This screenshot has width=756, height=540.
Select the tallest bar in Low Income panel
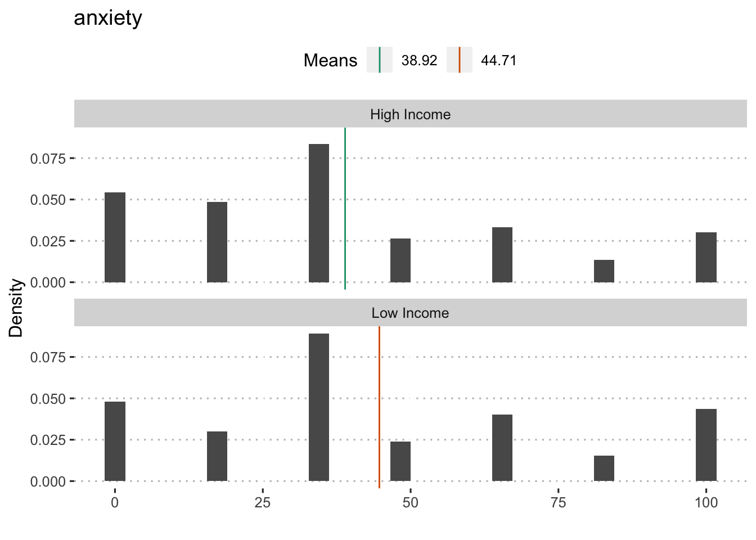click(319, 407)
